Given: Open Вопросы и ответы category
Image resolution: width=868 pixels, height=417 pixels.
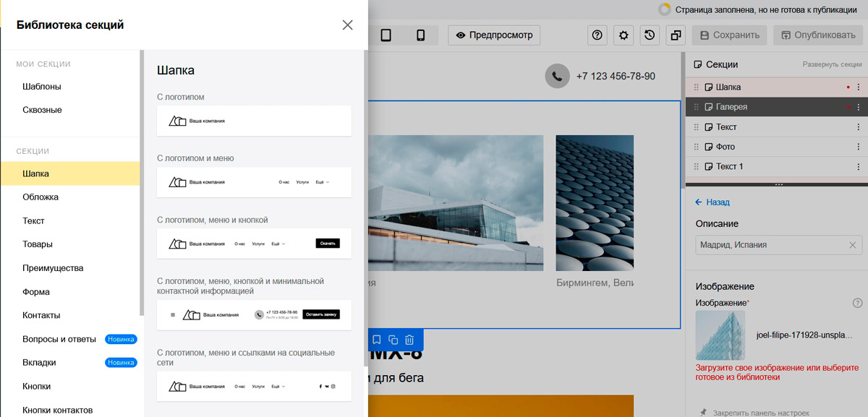Looking at the screenshot, I should (59, 339).
